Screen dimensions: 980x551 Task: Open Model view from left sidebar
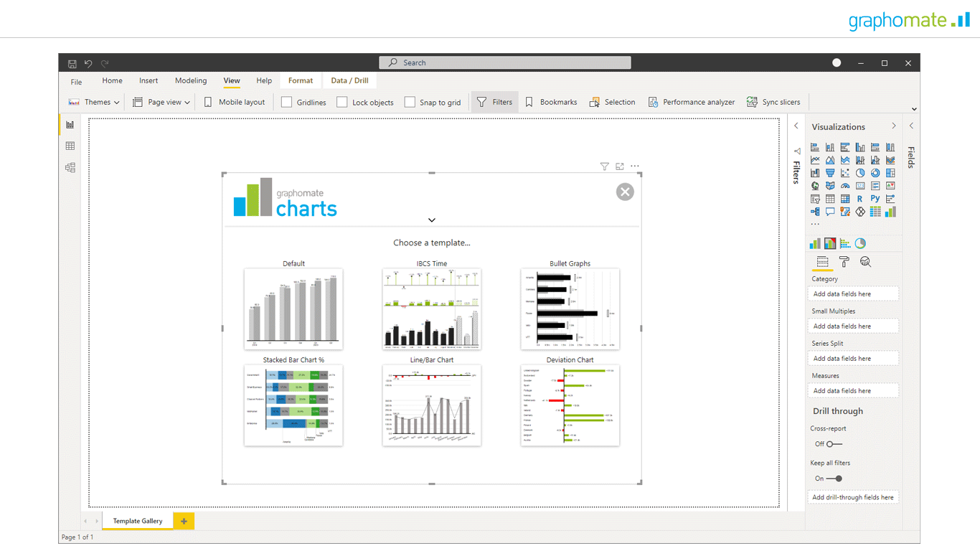(x=70, y=168)
